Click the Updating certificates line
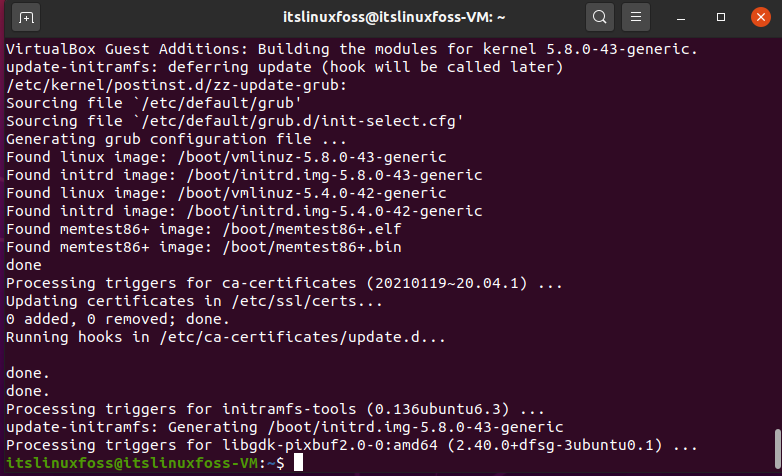The width and height of the screenshot is (782, 476). tap(194, 301)
